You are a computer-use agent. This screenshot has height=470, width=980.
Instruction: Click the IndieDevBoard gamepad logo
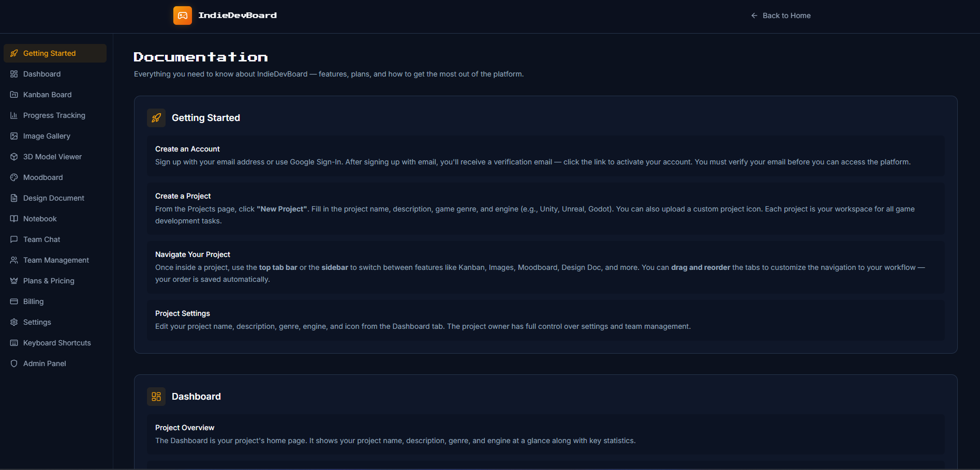(182, 16)
